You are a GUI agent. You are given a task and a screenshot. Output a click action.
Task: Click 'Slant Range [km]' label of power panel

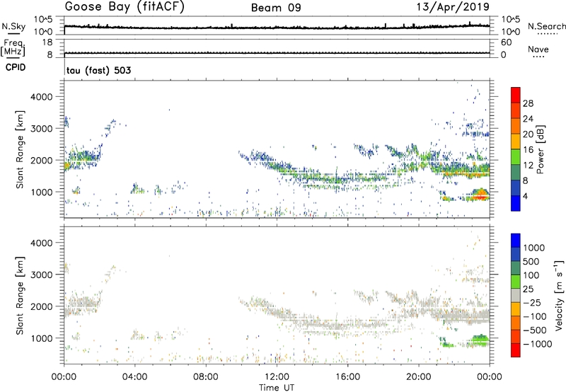(20, 149)
